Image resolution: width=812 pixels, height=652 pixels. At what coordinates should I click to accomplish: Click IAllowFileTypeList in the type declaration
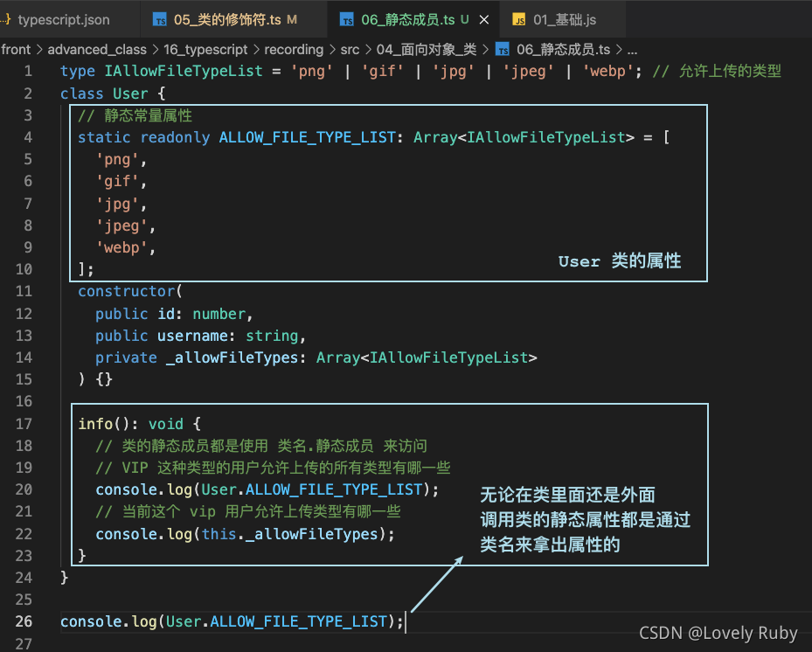(x=184, y=71)
